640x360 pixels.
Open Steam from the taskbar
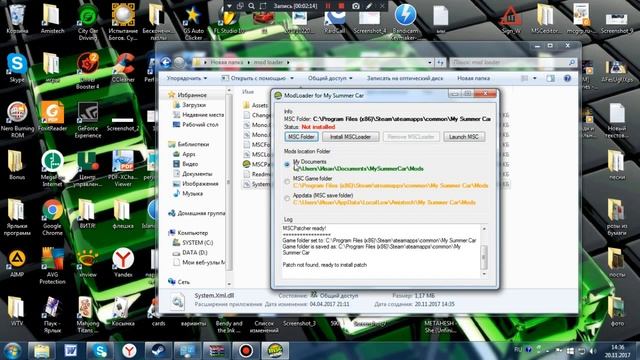tap(158, 351)
